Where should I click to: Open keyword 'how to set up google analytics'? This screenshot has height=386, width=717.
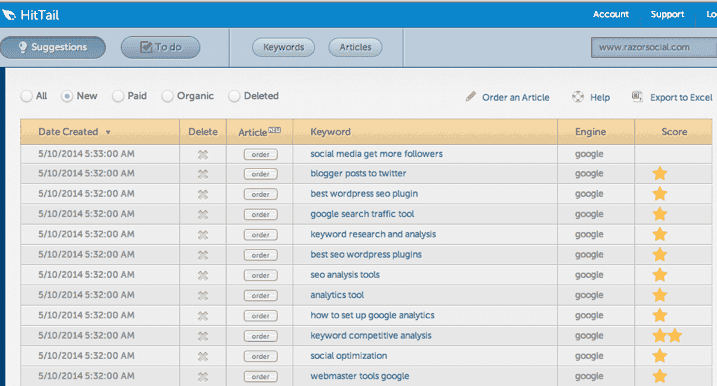tap(372, 315)
